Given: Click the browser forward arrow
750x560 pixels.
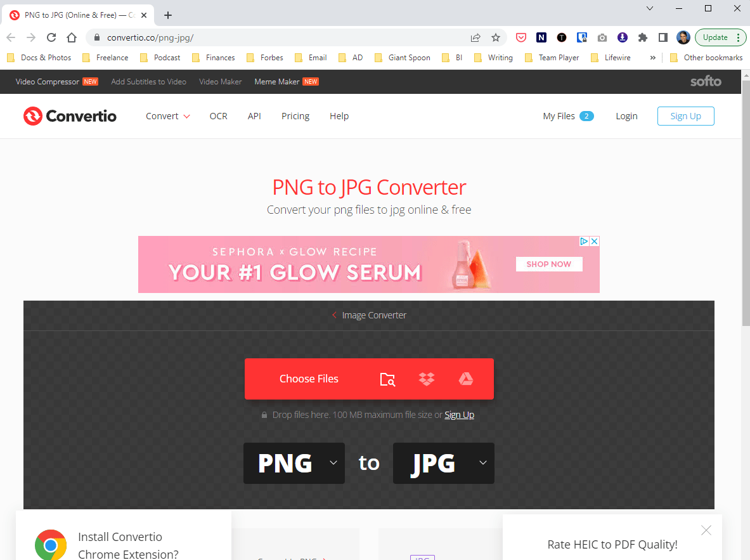Looking at the screenshot, I should coord(31,37).
